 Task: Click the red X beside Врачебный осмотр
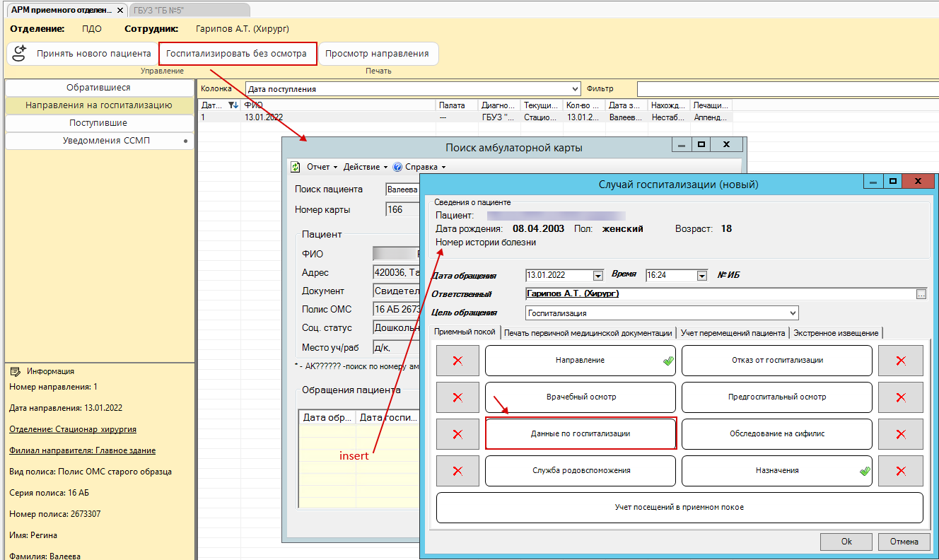coord(457,397)
